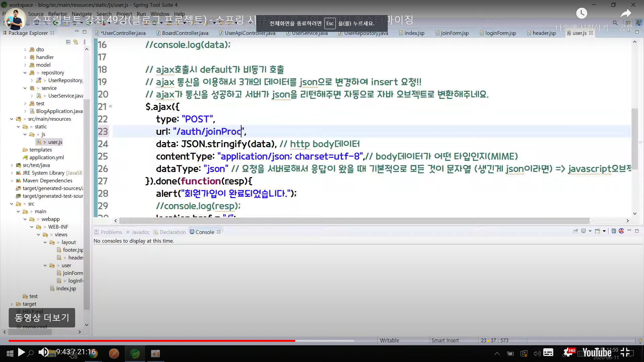644x362 pixels.
Task: Open the Problems view tab
Action: [111, 232]
